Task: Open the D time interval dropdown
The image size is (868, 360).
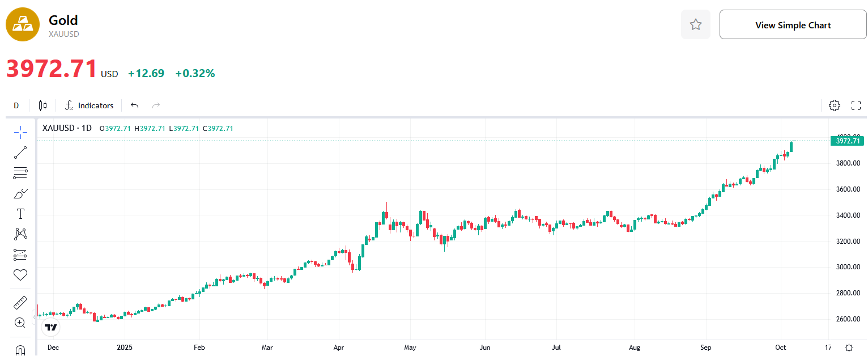Action: click(x=16, y=105)
